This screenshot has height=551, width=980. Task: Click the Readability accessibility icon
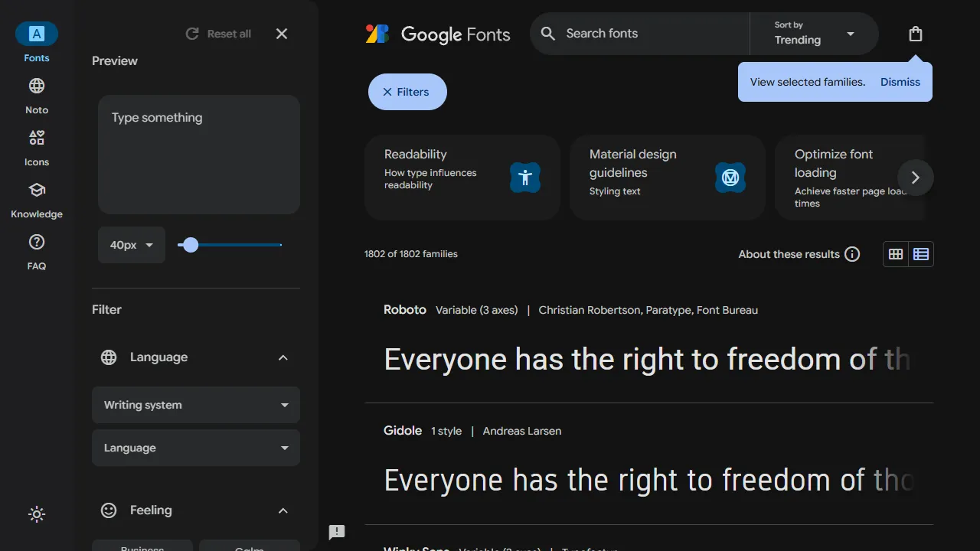pyautogui.click(x=525, y=178)
